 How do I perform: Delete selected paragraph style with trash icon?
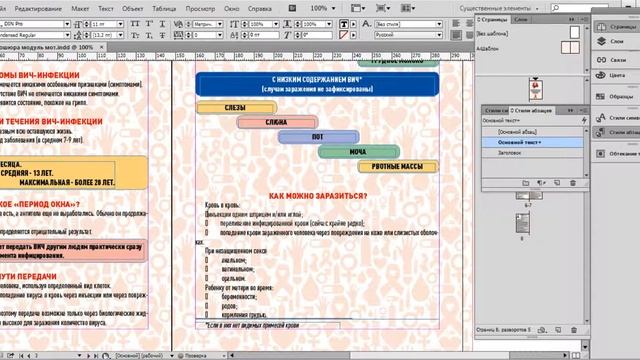coord(573,183)
